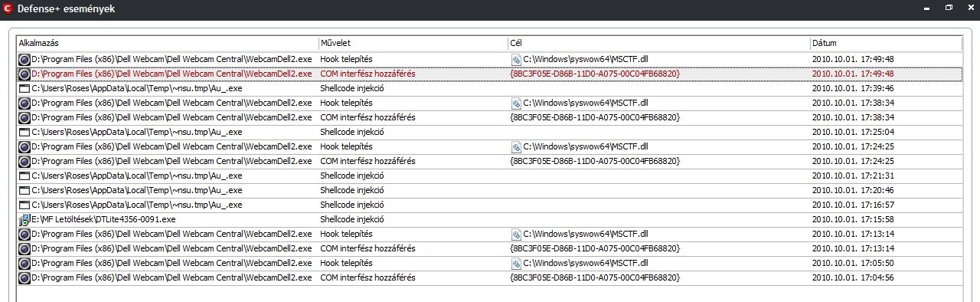Screen dimensions: 980x302
Task: Click the red GUID {8BC3F05E-D86B-11D0-A075-00C04FB68820}
Action: 595,74
